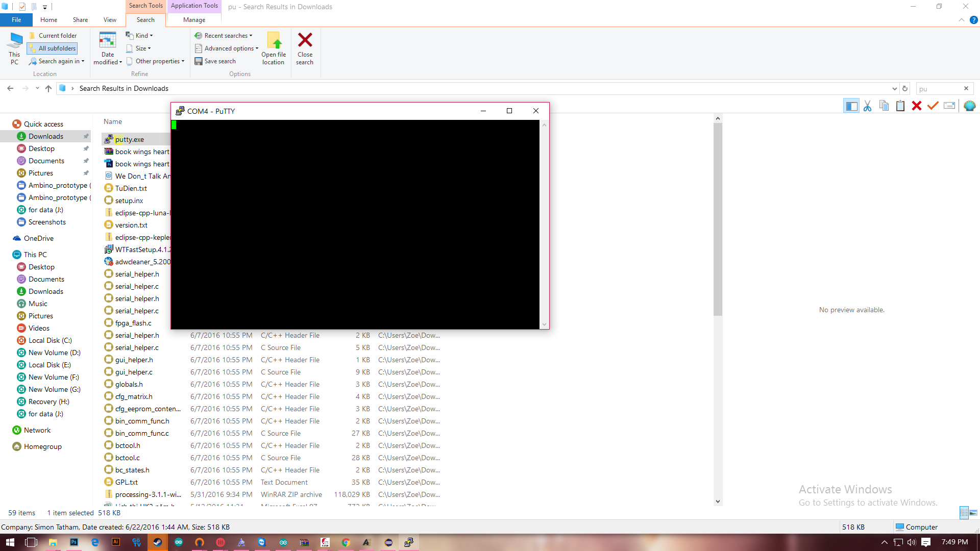Click the Email envelope toolbar icon
This screenshot has width=980, height=551.
tap(949, 106)
